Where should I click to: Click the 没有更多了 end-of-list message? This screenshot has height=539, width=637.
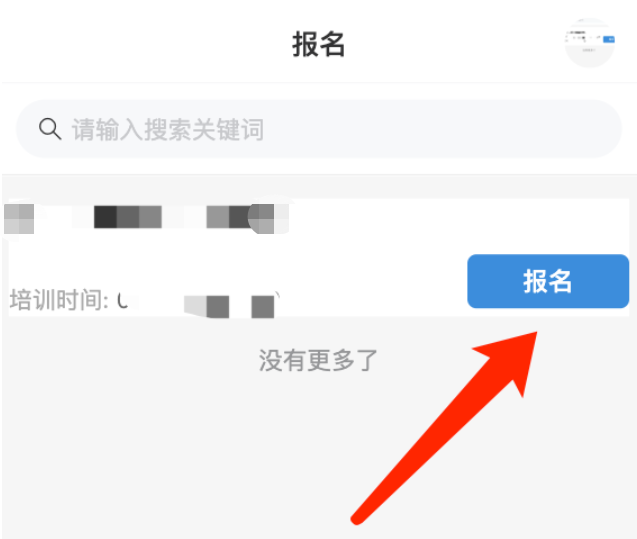pyautogui.click(x=318, y=360)
